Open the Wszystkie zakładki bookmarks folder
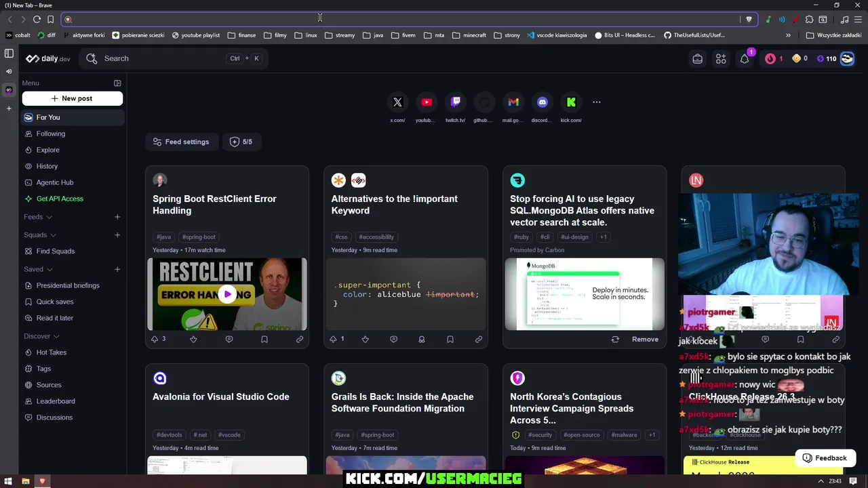The width and height of the screenshot is (868, 488). click(x=834, y=35)
